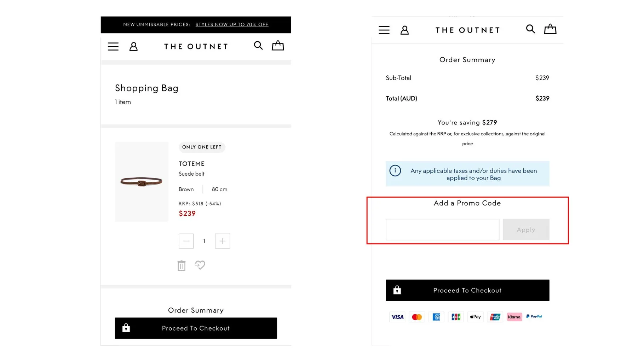This screenshot has height=362, width=644.
Task: Click the ONLY ONE LEFT badge
Action: point(202,147)
